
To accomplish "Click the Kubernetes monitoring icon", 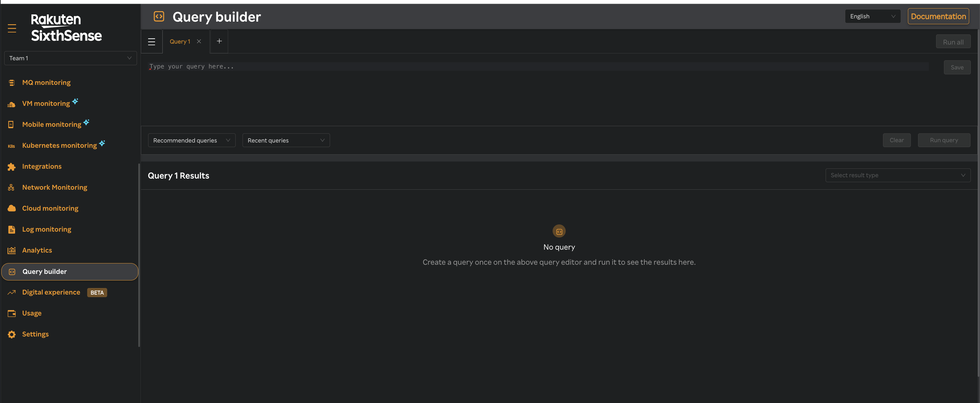I will (11, 145).
